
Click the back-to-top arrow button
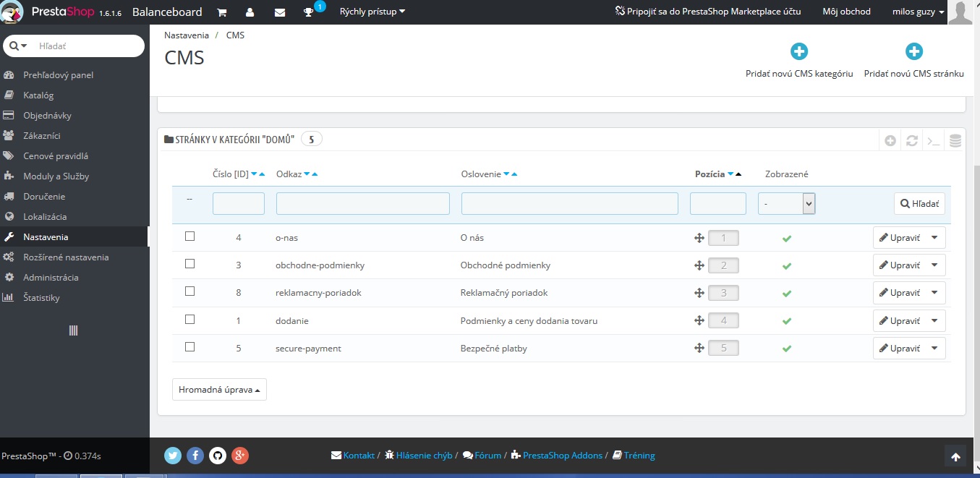955,456
